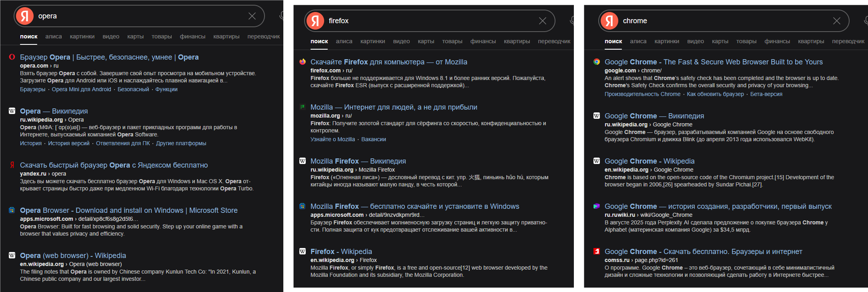
Task: Open the 'Firefox - Wikipedia' result
Action: pos(341,252)
